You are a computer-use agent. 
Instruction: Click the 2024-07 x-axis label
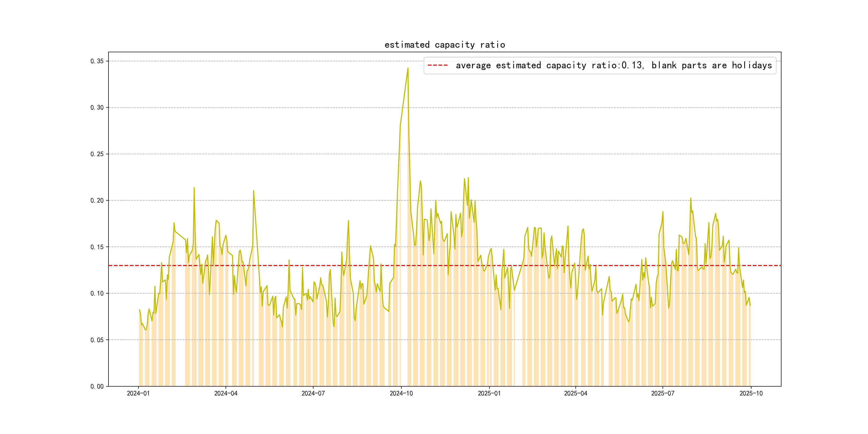click(313, 393)
